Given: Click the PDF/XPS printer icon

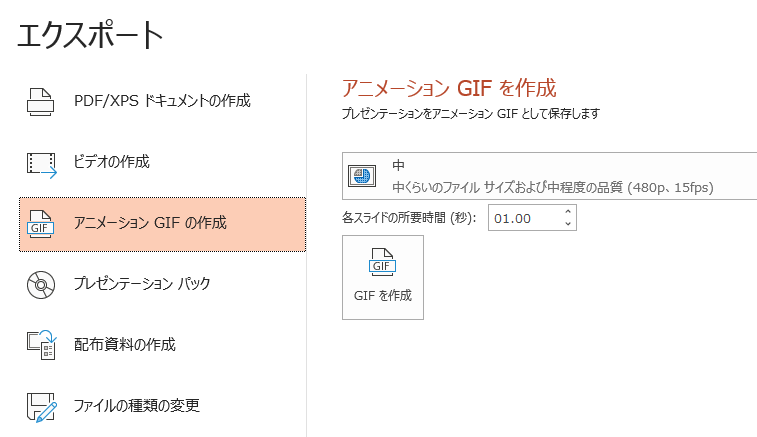Looking at the screenshot, I should point(40,101).
